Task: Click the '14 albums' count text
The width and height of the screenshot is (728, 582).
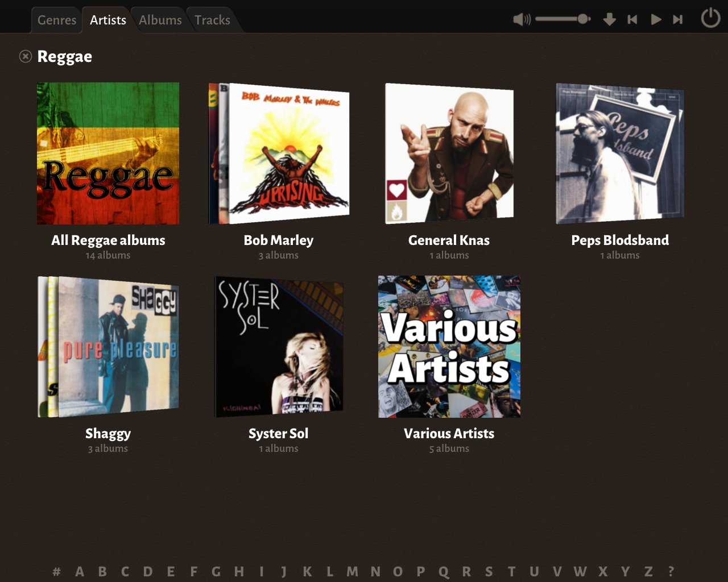Action: (108, 255)
